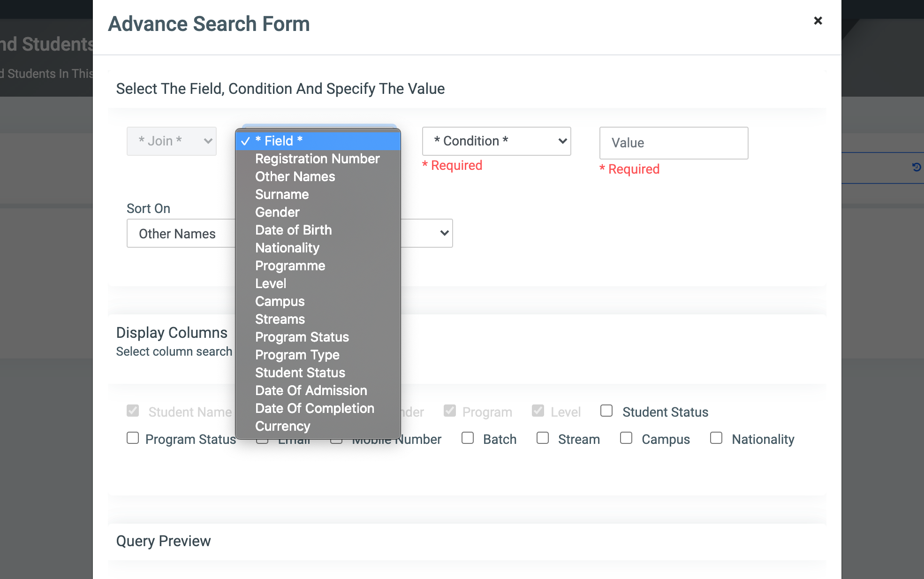Select Programme field option
This screenshot has width=924, height=579.
[x=289, y=266]
